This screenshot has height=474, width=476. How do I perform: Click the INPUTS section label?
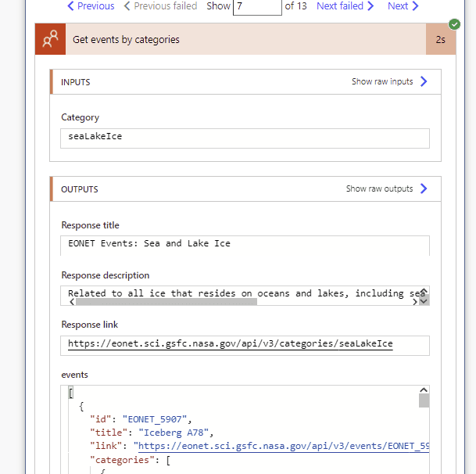tap(76, 82)
